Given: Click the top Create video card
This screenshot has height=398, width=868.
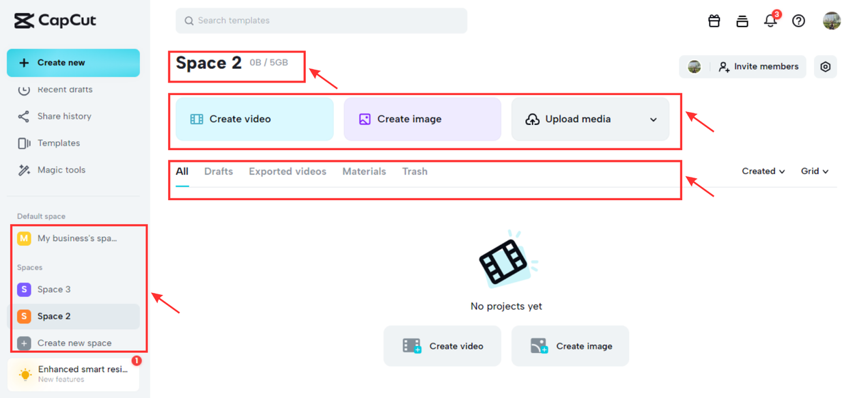Looking at the screenshot, I should [255, 119].
